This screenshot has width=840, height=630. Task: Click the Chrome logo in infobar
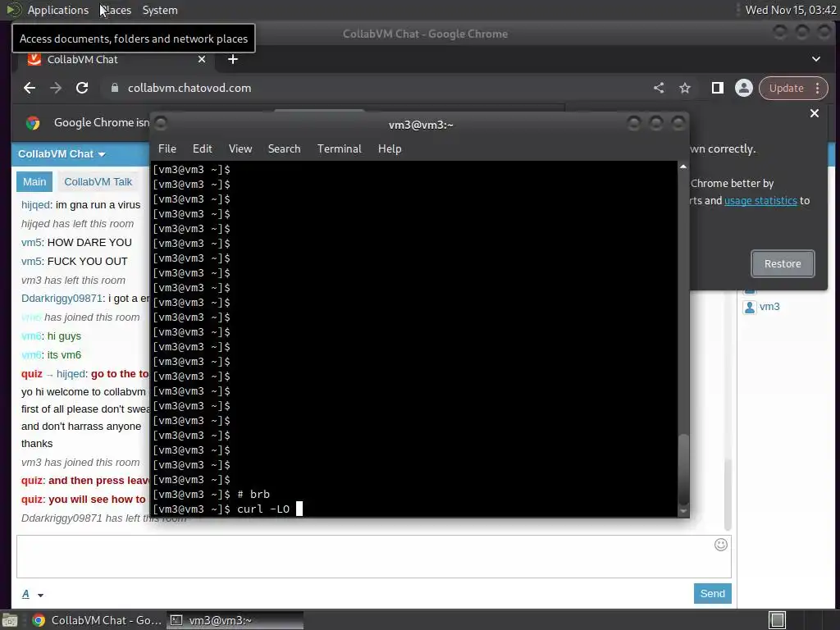pyautogui.click(x=33, y=123)
